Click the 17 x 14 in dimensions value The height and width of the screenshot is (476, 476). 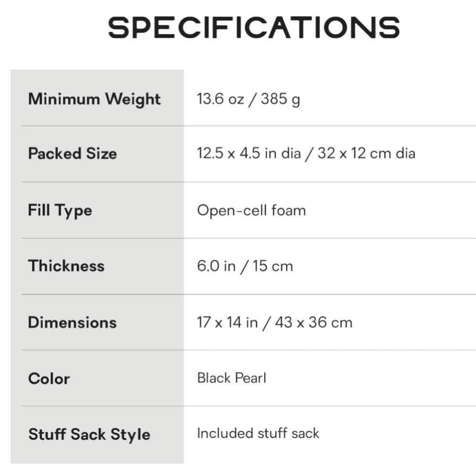[227, 322]
